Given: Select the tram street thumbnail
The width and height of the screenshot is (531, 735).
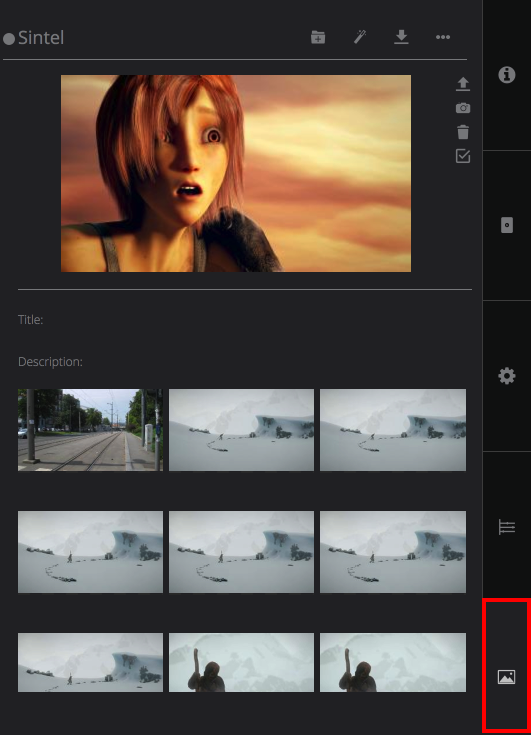Looking at the screenshot, I should (90, 430).
